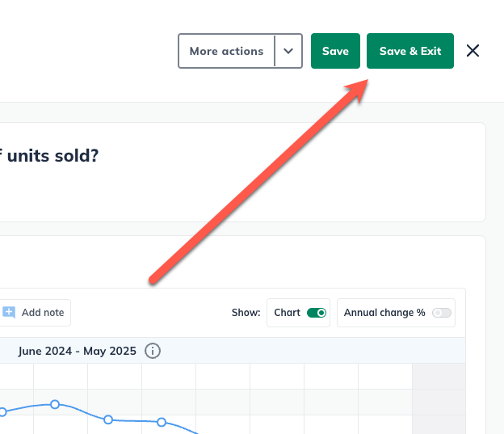Enable the Annual change % toggle
The height and width of the screenshot is (434, 504).
(442, 313)
